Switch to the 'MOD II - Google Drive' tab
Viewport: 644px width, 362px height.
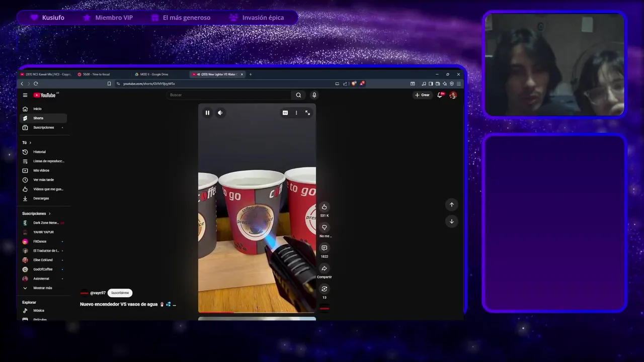154,74
